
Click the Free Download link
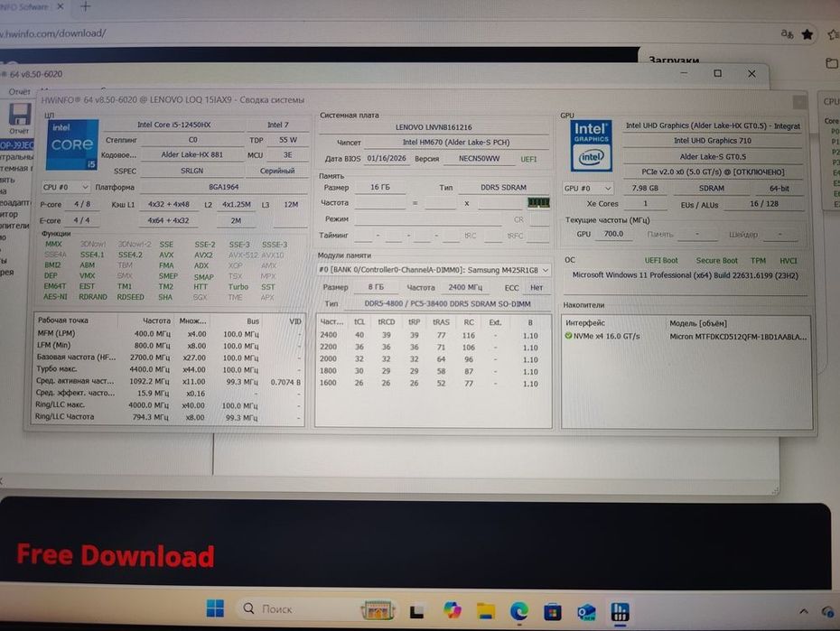click(x=116, y=555)
